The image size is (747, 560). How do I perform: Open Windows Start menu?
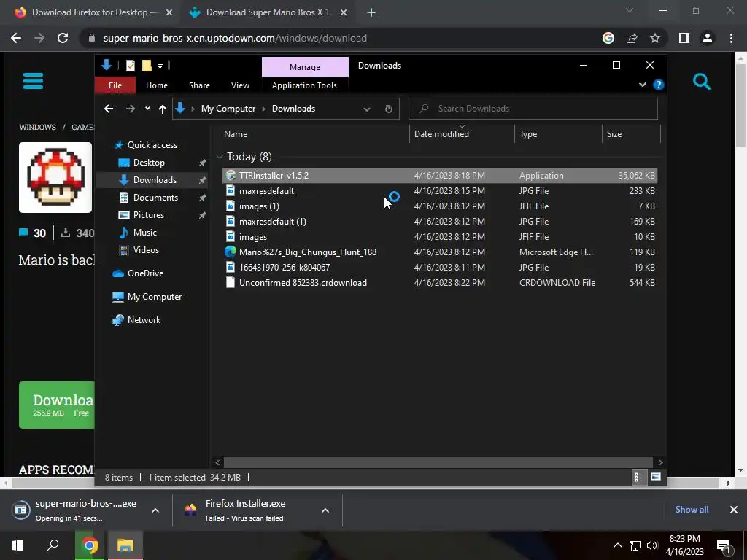pyautogui.click(x=18, y=545)
